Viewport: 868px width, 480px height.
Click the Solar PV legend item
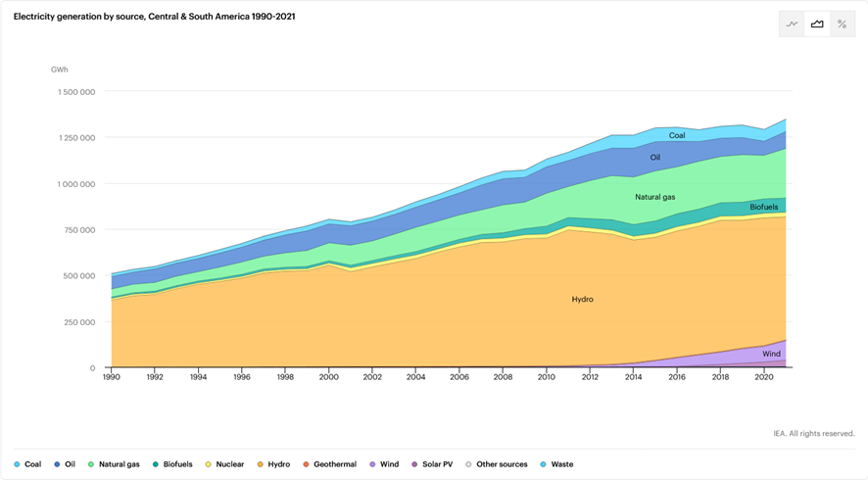pyautogui.click(x=431, y=464)
